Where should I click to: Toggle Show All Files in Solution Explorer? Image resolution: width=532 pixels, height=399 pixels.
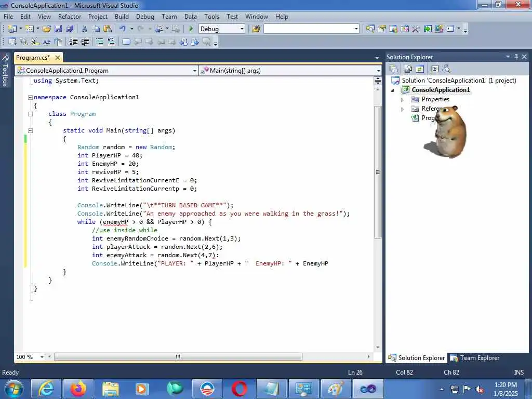coord(408,69)
